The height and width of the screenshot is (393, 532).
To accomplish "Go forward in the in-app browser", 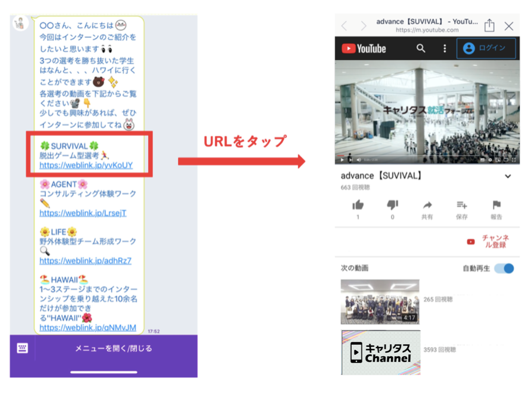I will pyautogui.click(x=364, y=26).
